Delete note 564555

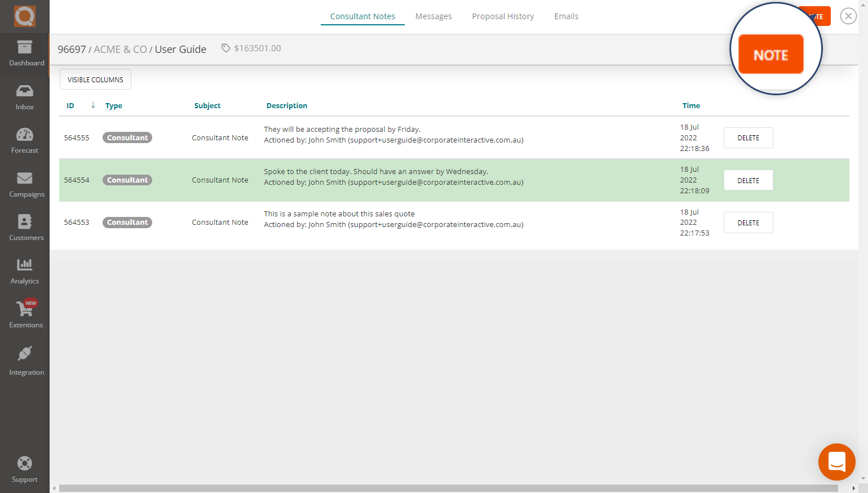pyautogui.click(x=748, y=138)
